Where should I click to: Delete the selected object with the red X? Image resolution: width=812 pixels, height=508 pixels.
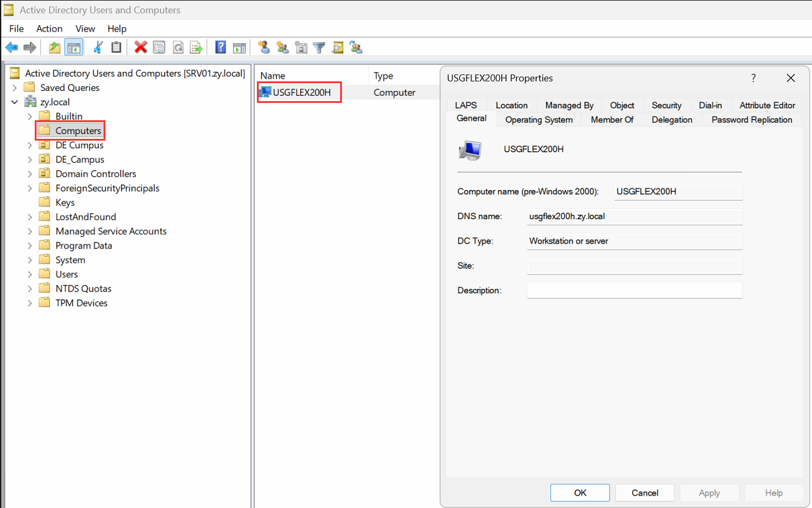(141, 47)
